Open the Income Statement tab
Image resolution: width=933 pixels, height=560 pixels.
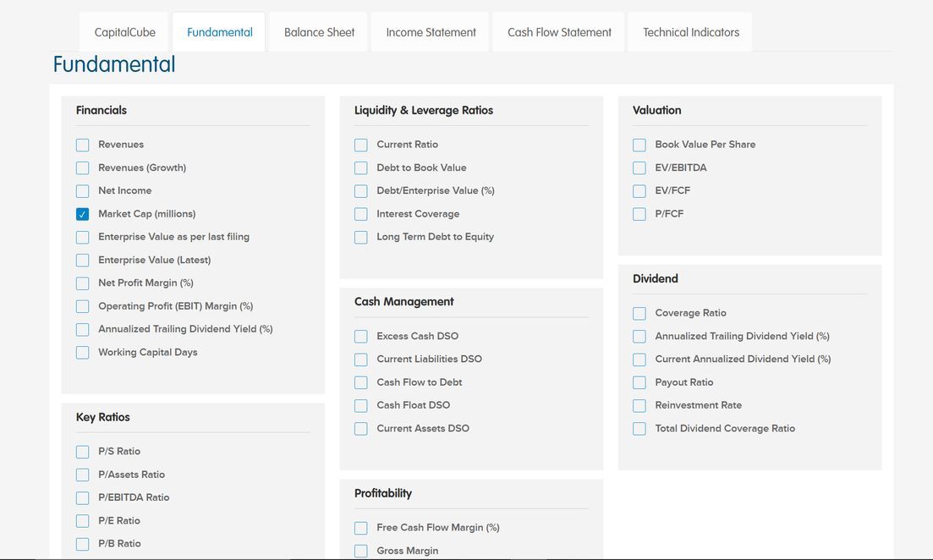coord(431,32)
